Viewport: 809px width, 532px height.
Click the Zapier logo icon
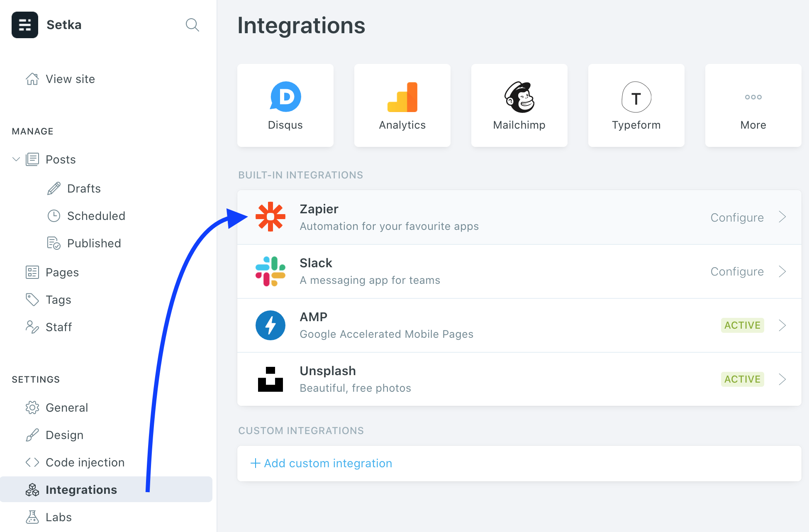[x=270, y=217]
